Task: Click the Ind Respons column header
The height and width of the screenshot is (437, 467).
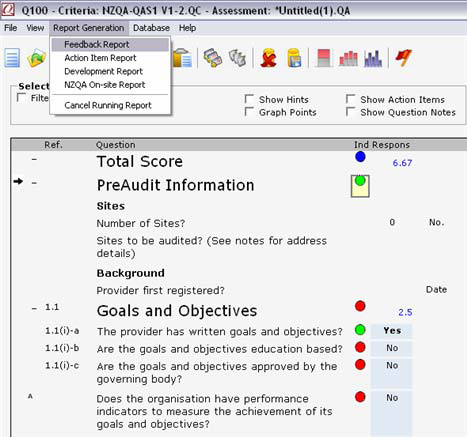Action: click(382, 145)
